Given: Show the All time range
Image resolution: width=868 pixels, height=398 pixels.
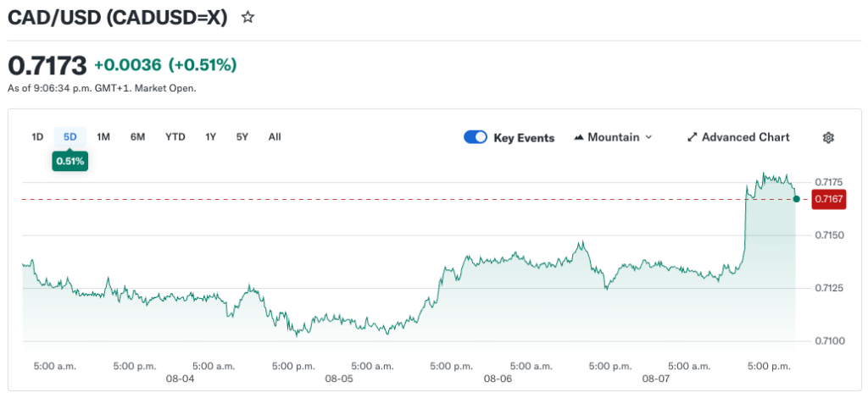Looking at the screenshot, I should tap(275, 137).
